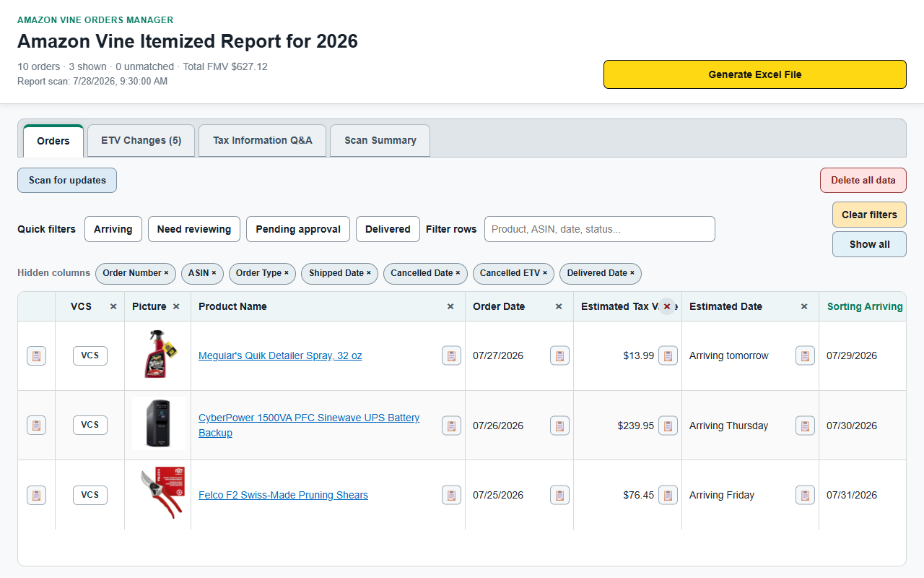Screen dimensions: 924x578
Task: Hide the Order Date column
Action: pos(559,306)
